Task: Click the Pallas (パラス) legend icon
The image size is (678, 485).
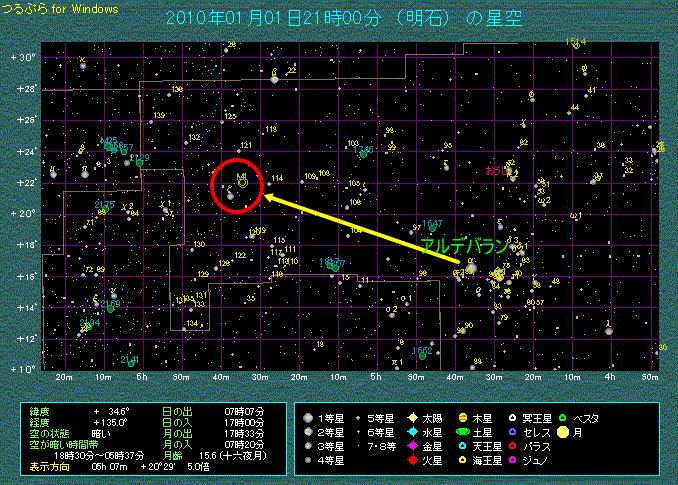Action: 511,447
